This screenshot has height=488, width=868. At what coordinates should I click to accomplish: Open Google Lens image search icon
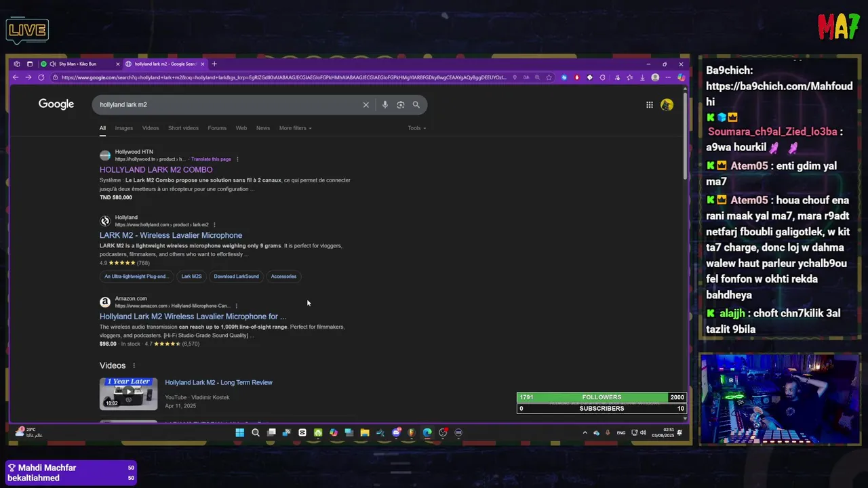[x=401, y=104]
